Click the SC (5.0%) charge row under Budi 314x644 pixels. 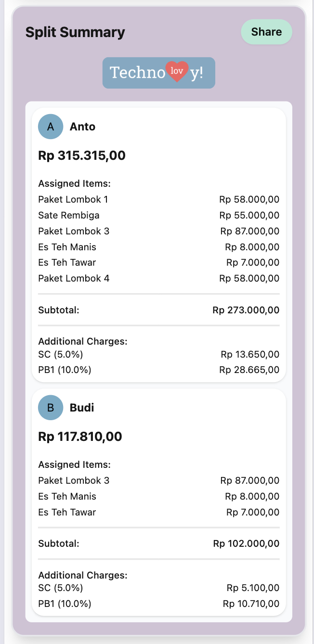pos(158,588)
